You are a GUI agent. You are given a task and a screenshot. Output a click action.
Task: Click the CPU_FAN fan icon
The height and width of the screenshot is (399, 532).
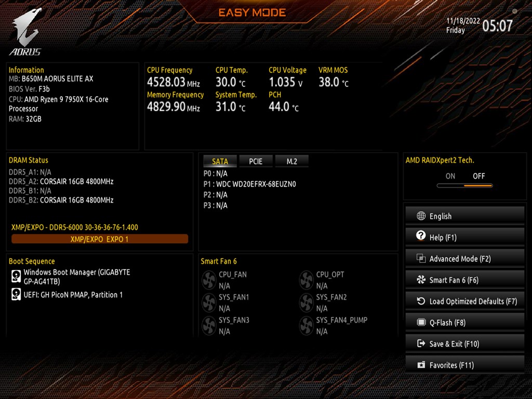click(209, 280)
